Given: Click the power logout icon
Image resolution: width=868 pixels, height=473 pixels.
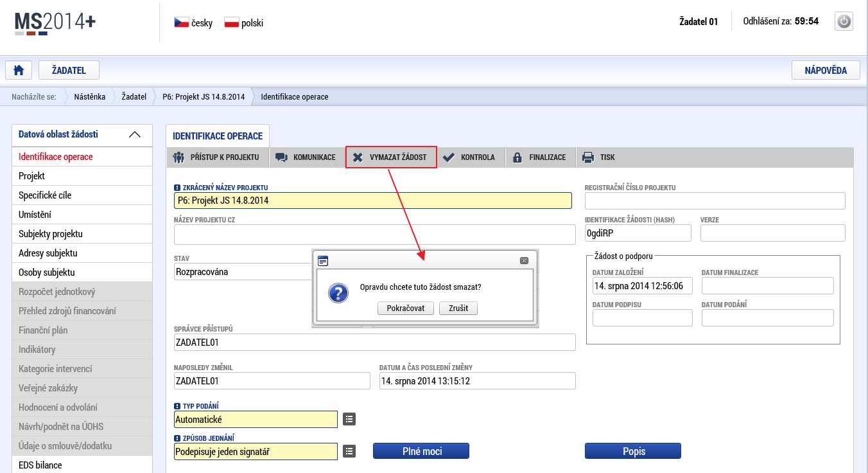Looking at the screenshot, I should pyautogui.click(x=844, y=21).
